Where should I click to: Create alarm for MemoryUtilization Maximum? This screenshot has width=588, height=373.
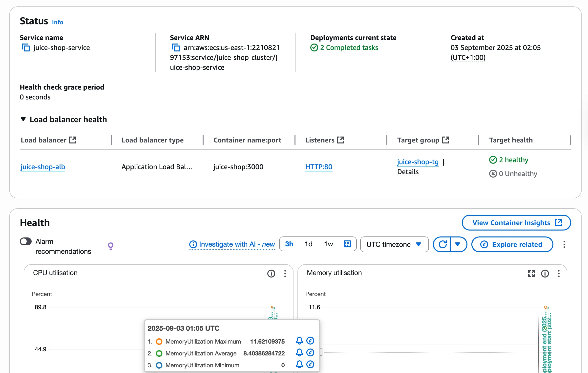tap(299, 341)
